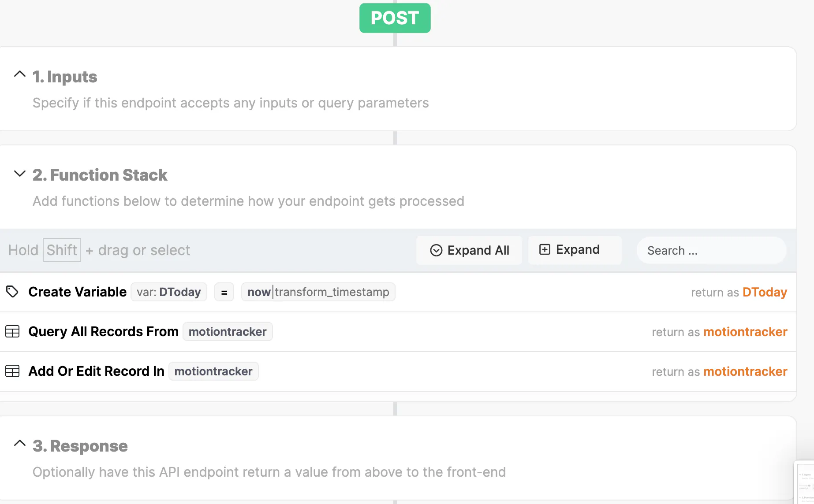Click table icon next to Add Or Edit Record
The image size is (814, 504).
[x=12, y=371]
